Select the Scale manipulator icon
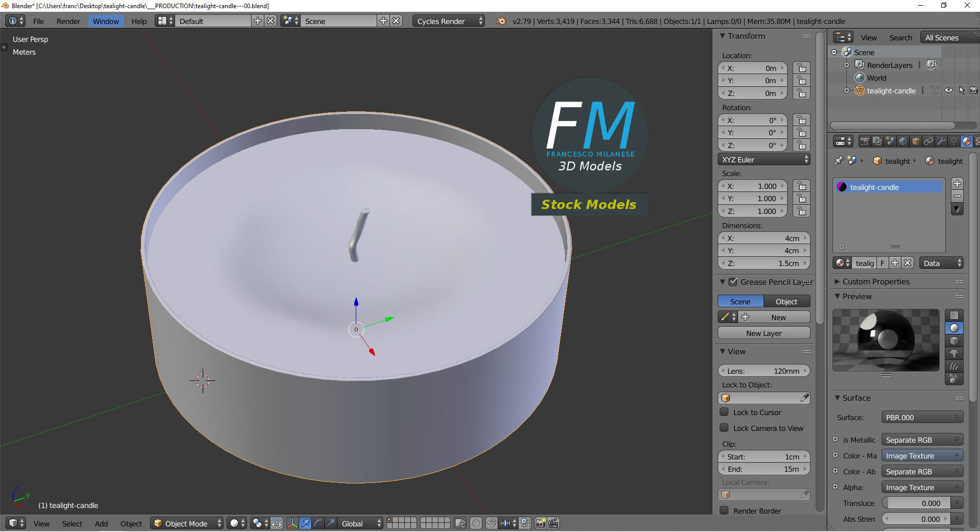The width and height of the screenshot is (980, 532). [331, 523]
